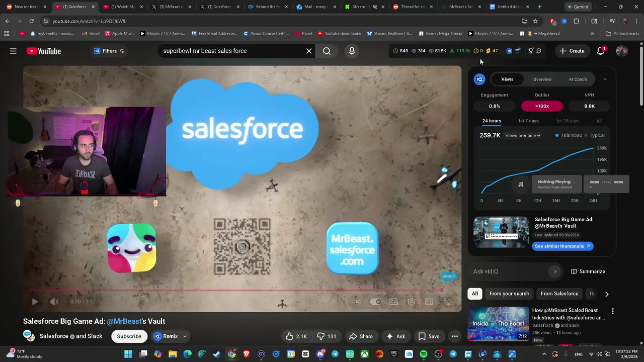Click the Share button
The width and height of the screenshot is (644, 362).
click(361, 336)
